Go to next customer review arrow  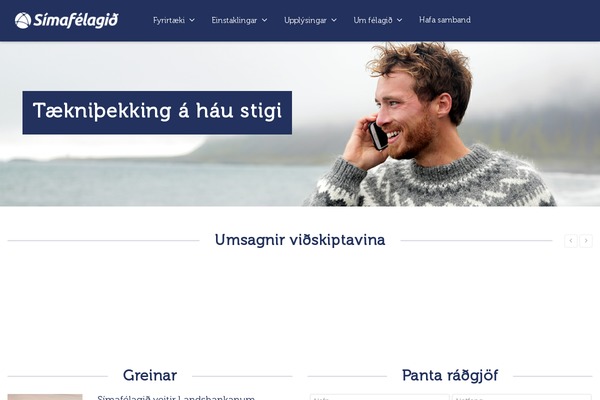point(586,241)
